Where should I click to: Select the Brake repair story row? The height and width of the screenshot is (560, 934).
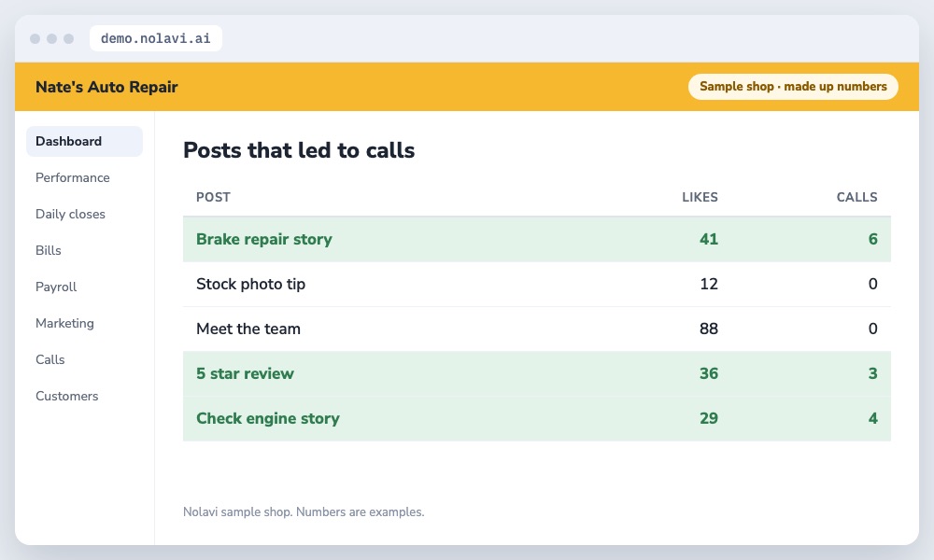point(537,239)
